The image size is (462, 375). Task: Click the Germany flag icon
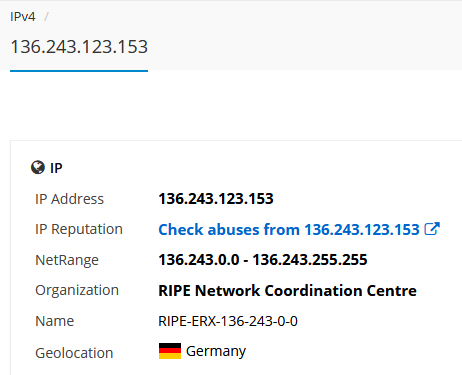[x=170, y=351]
